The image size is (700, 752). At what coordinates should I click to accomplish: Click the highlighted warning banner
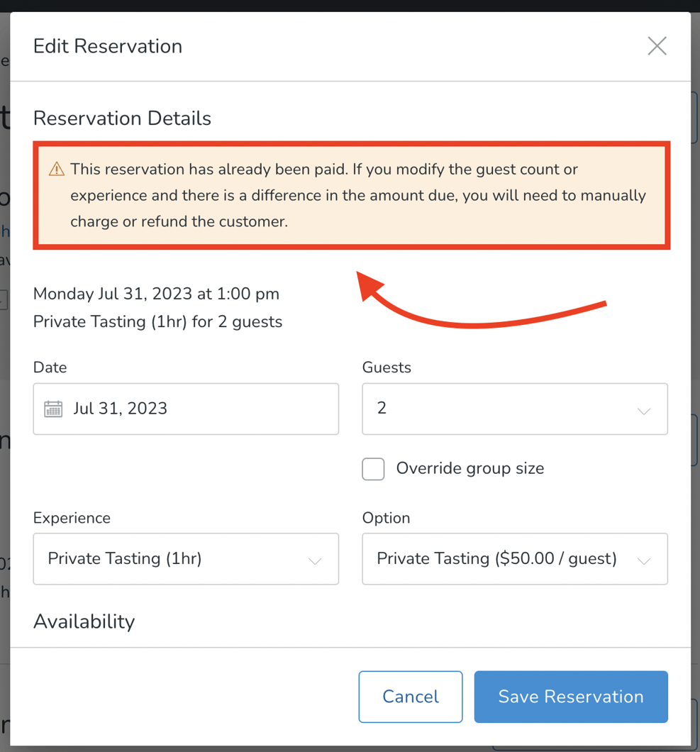pyautogui.click(x=350, y=195)
